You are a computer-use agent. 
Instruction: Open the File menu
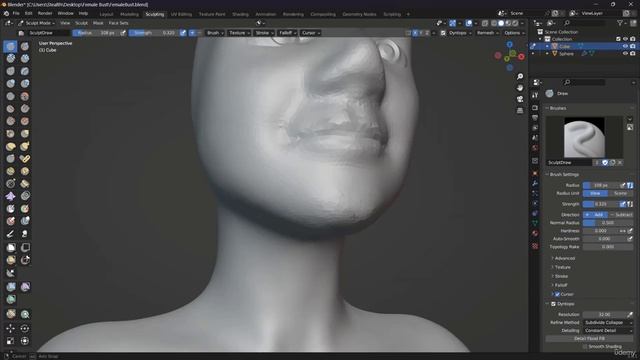[16, 13]
